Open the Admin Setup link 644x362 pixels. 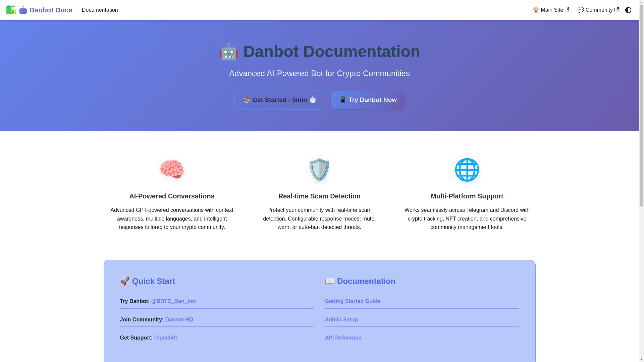click(x=341, y=319)
